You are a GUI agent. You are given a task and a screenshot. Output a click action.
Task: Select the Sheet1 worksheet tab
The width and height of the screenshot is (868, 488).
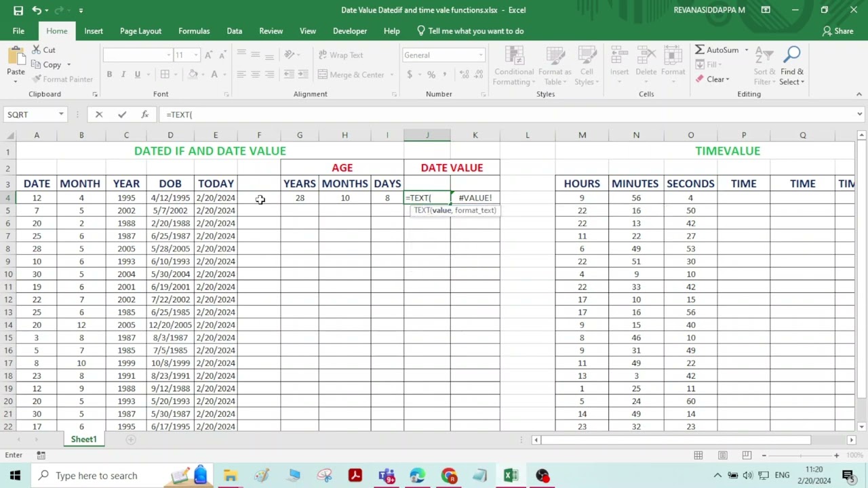(x=84, y=439)
